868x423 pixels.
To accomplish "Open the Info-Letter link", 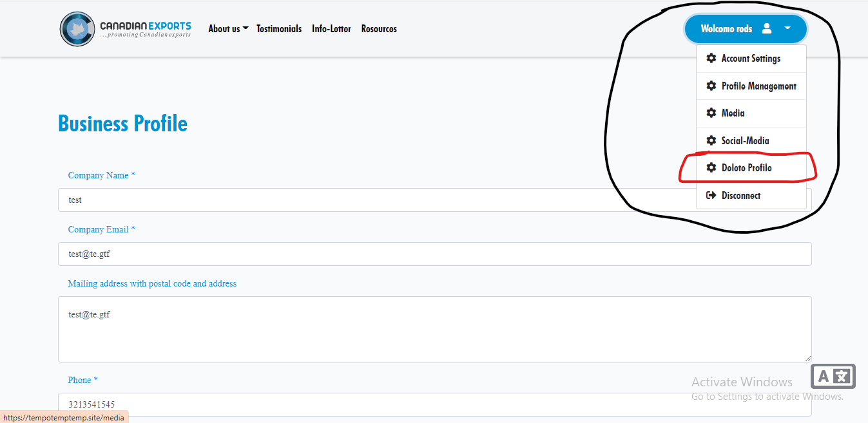I will (x=331, y=29).
